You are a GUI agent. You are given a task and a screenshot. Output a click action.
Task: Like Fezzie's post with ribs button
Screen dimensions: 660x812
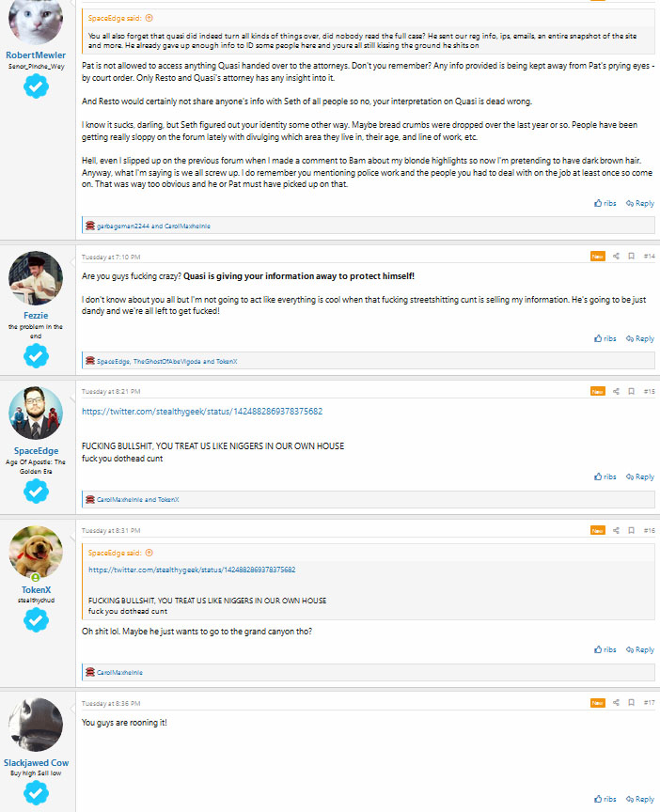[x=605, y=338]
